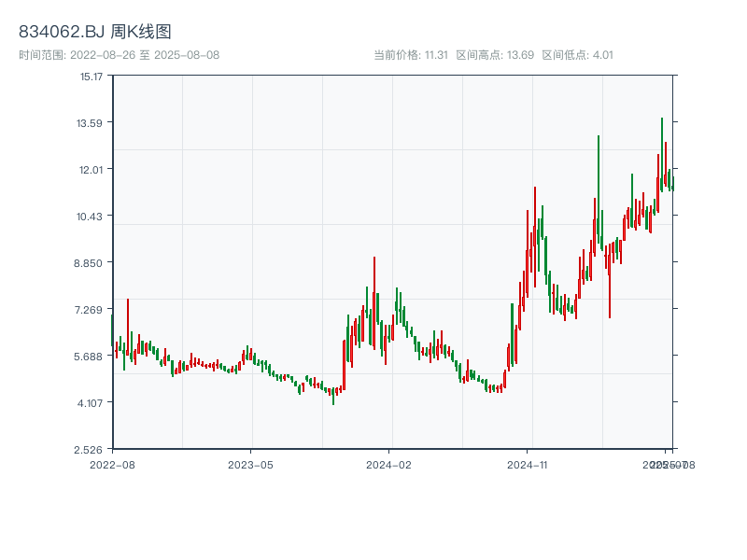Select the time range text 2022-08-26 至 2025-08-08
The height and width of the screenshot is (560, 747).
coord(145,55)
